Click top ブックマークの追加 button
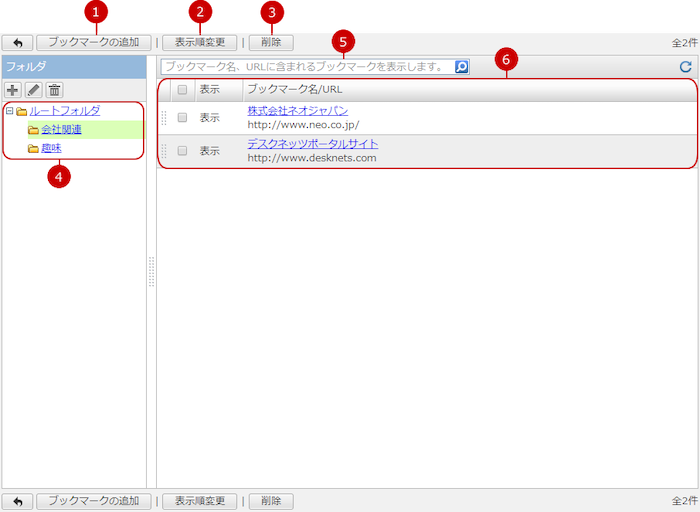The image size is (700, 512). coord(96,43)
